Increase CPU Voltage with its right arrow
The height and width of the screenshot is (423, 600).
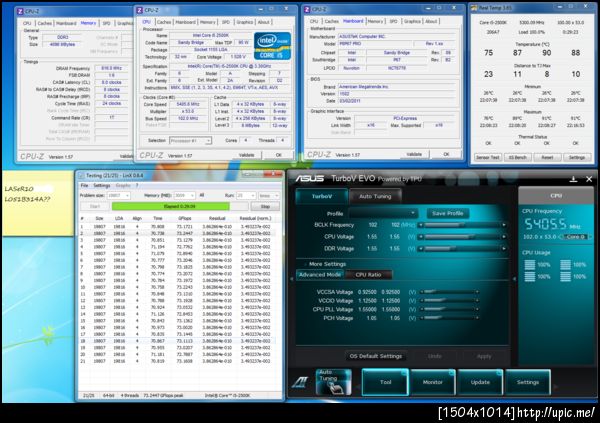(x=504, y=237)
